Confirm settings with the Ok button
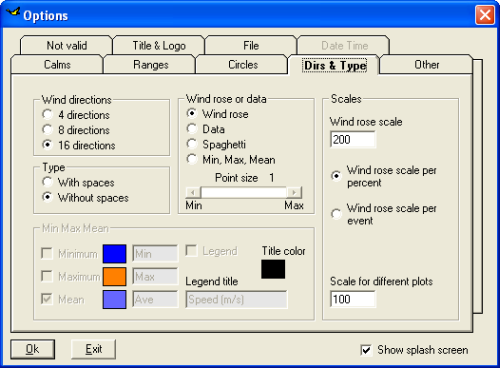Image resolution: width=500 pixels, height=368 pixels. point(33,349)
